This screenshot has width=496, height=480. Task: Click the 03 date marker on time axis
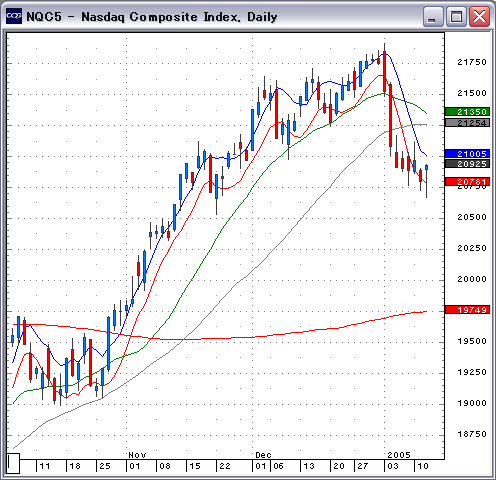393,466
